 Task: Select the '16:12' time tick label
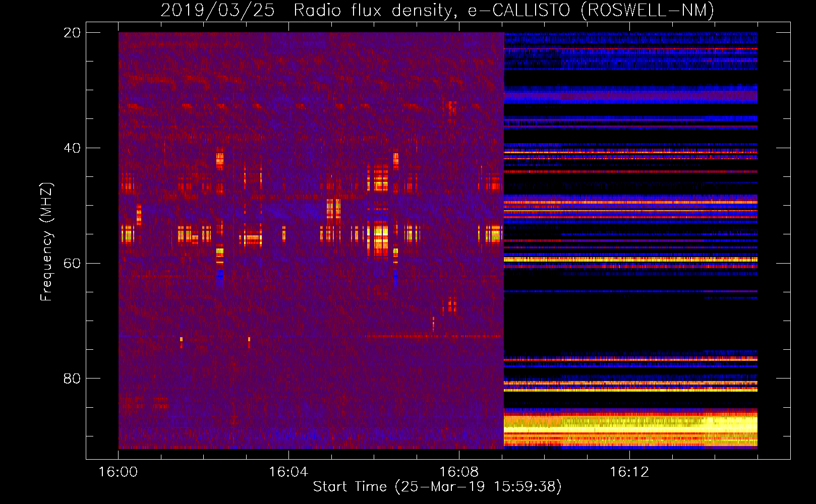coord(629,472)
